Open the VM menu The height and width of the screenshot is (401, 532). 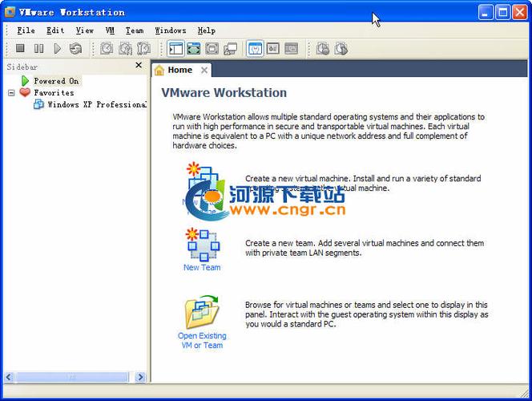(110, 30)
